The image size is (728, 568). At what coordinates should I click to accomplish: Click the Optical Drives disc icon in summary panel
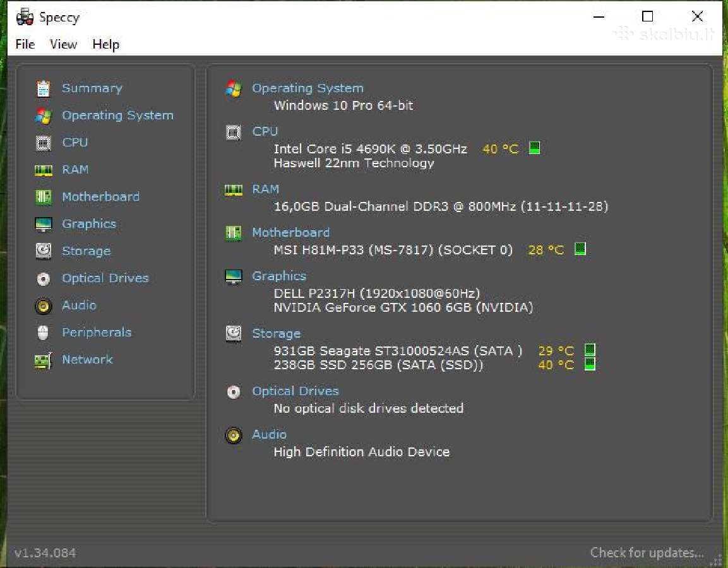click(234, 392)
